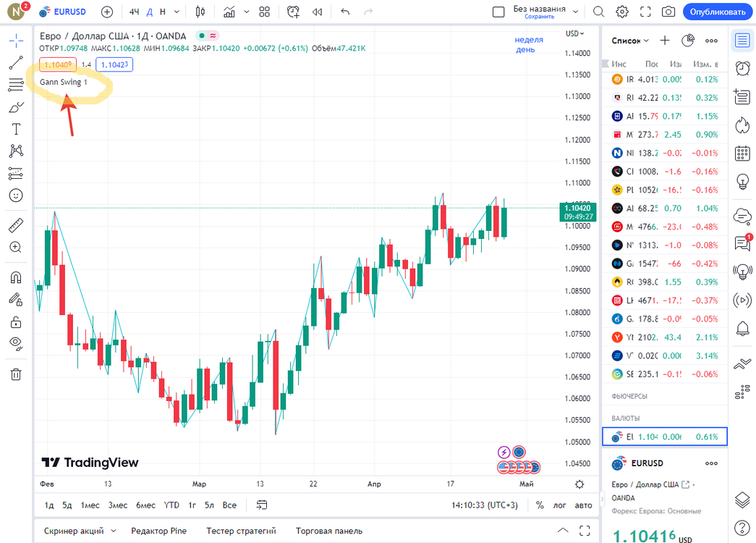
Task: Click the Опубликовать button
Action: pos(718,12)
